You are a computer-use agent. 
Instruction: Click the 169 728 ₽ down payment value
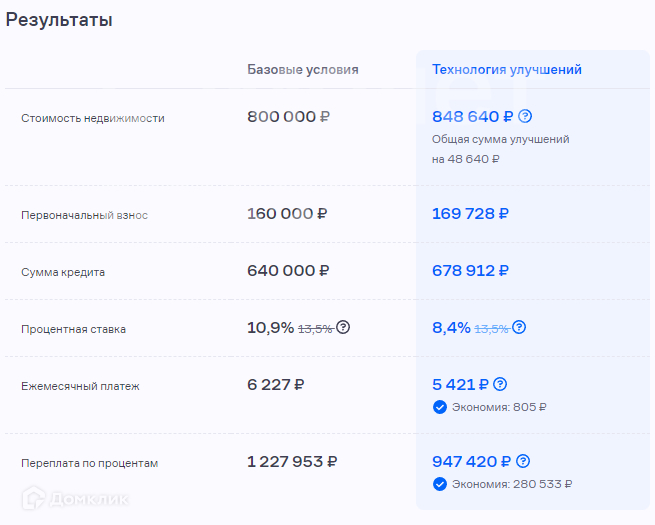(x=470, y=213)
